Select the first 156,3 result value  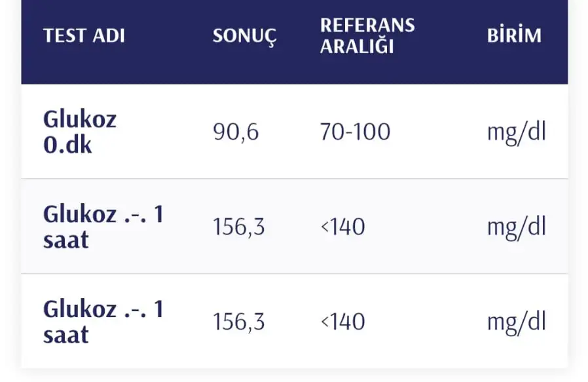pyautogui.click(x=239, y=227)
